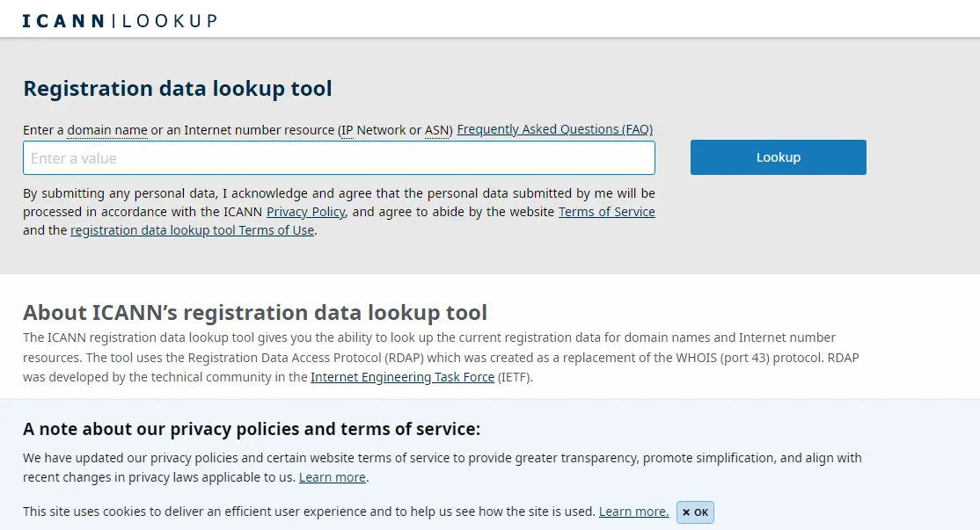Open the Privacy Policy link
This screenshot has height=530, width=980.
pyautogui.click(x=305, y=212)
